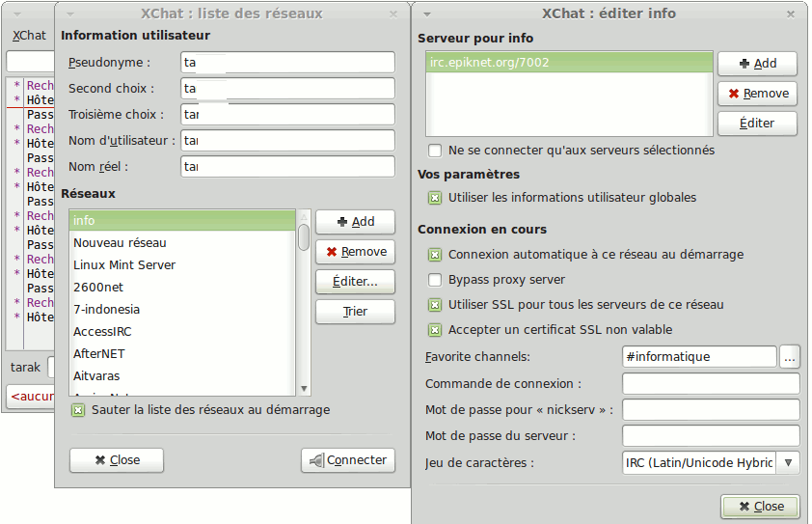Close the network list dialog via Close button

pos(117,460)
